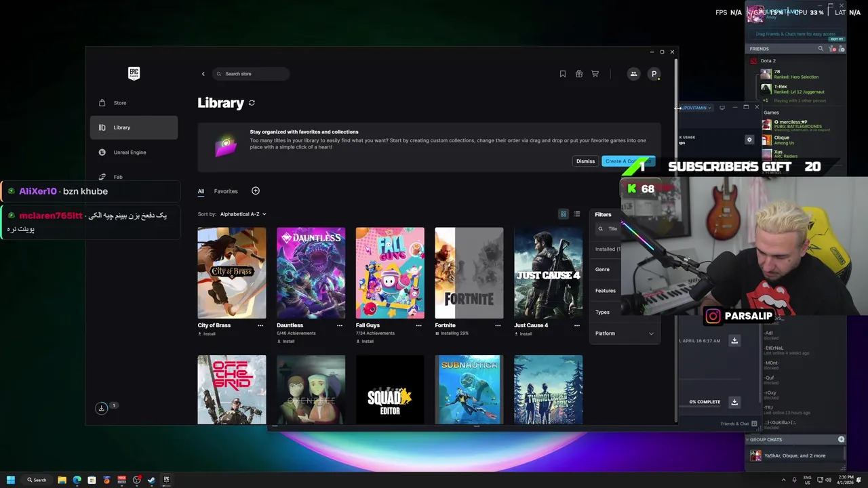The image size is (868, 488).
Task: Click the Dota 2 game icon in Friends
Action: tap(753, 61)
